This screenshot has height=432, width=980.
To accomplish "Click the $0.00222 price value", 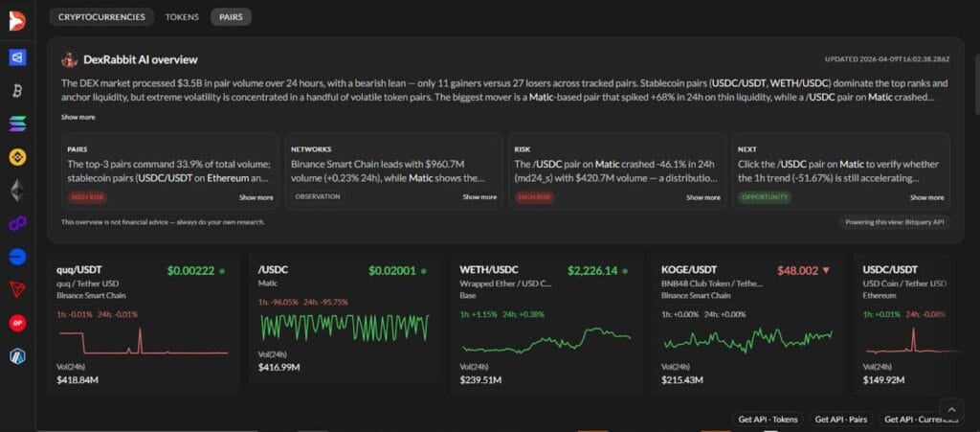I will (190, 271).
